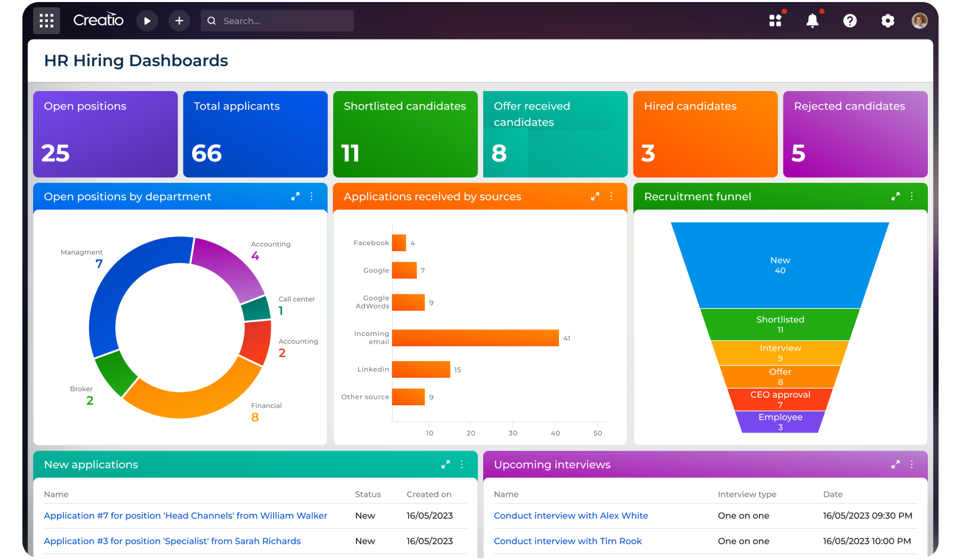
Task: Select the Incoming email bar in chart
Action: (475, 338)
